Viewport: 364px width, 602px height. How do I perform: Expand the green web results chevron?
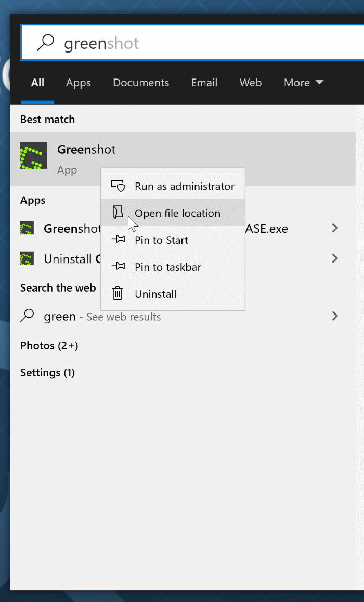point(335,316)
